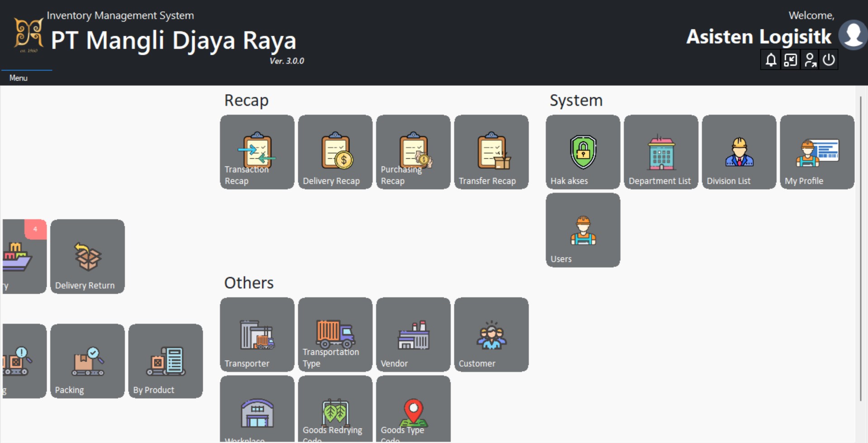Click the user avatar picture
868x443 pixels.
click(853, 34)
